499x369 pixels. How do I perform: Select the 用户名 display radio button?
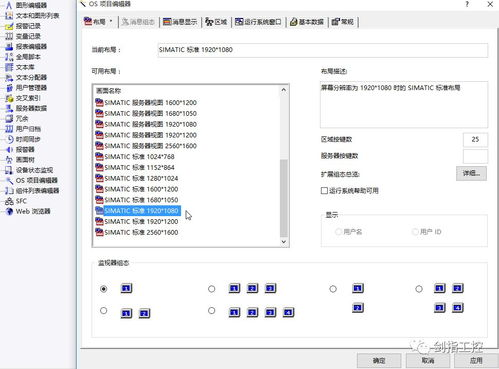tap(338, 231)
